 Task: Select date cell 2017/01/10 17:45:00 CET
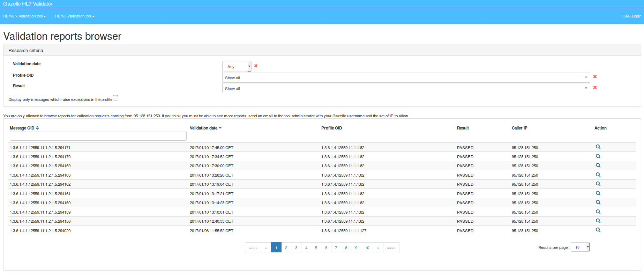point(211,148)
